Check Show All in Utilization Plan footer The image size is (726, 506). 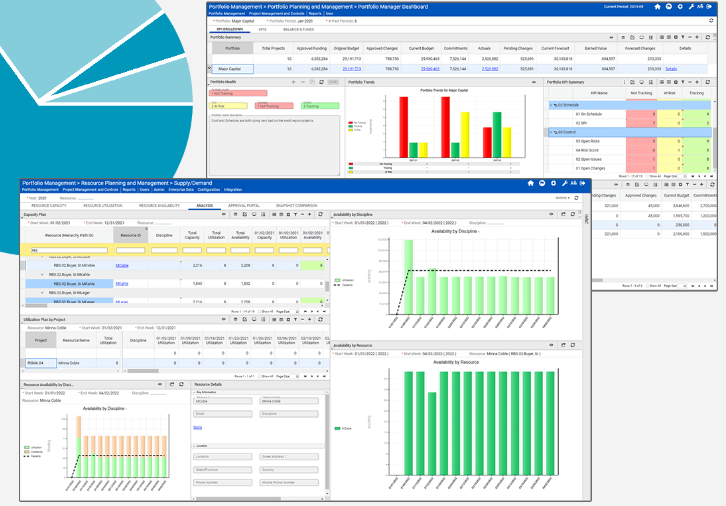coord(259,376)
